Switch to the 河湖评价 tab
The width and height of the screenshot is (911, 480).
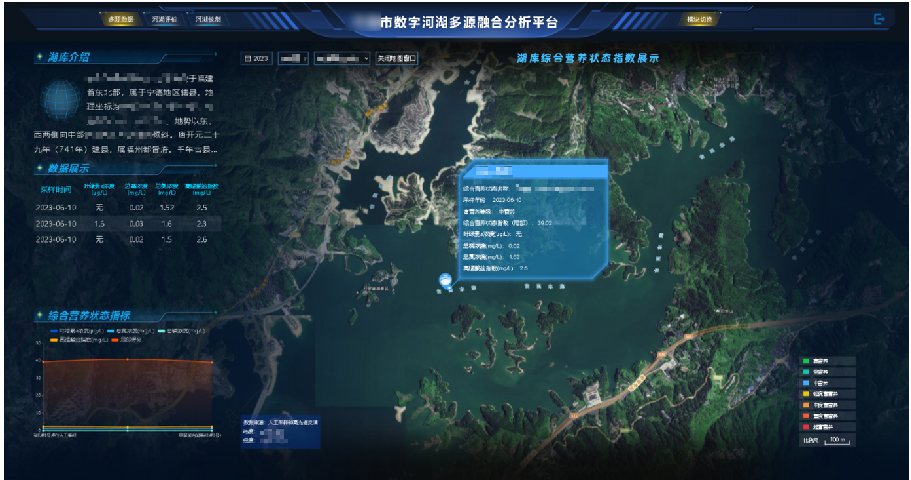click(164, 20)
